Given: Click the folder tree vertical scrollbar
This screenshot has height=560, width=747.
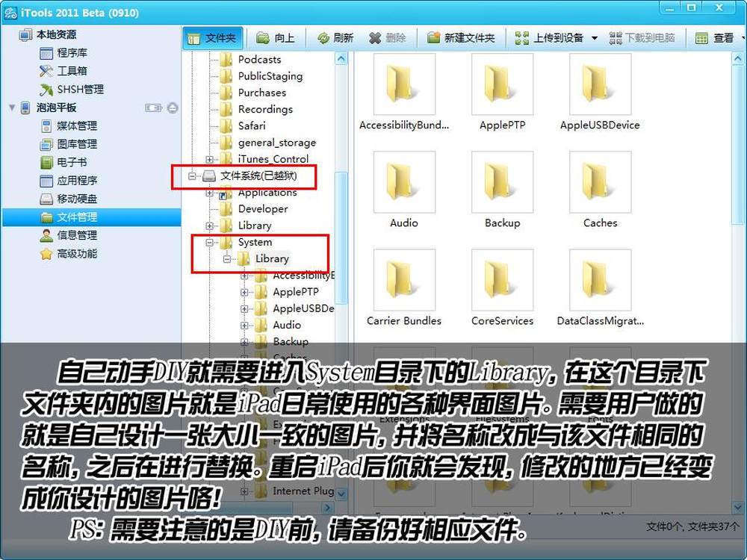Looking at the screenshot, I should click(341, 224).
